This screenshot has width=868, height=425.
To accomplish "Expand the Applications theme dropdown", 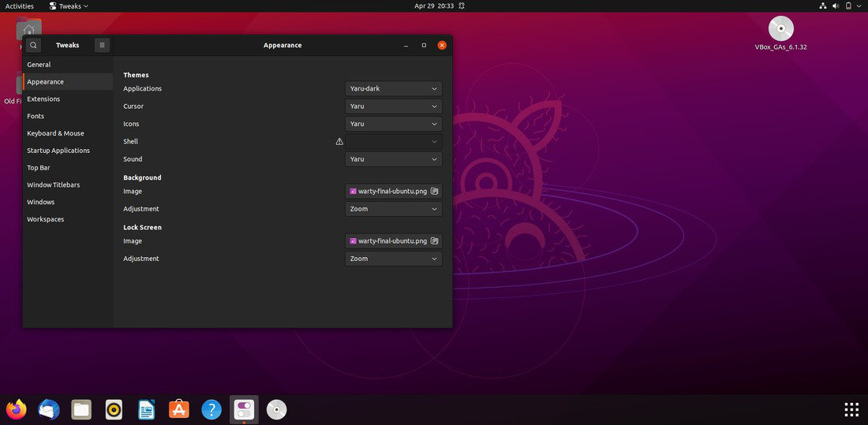I will pos(393,89).
